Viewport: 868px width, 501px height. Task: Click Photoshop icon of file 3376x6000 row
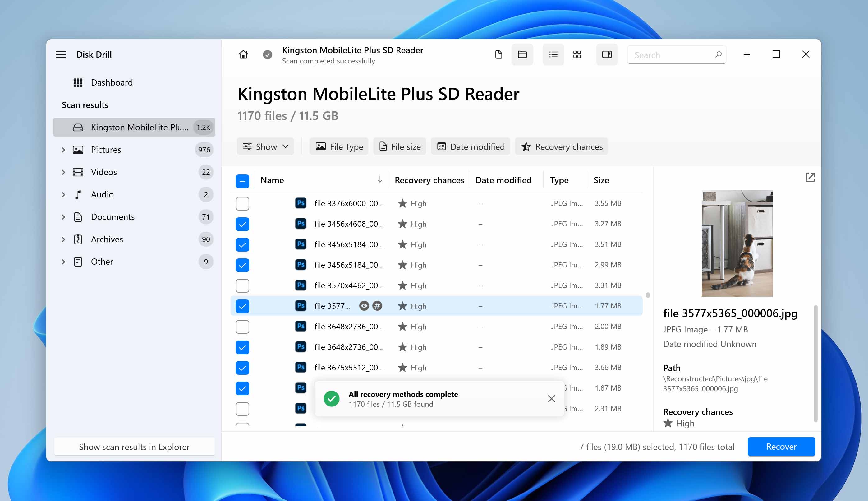[301, 203]
